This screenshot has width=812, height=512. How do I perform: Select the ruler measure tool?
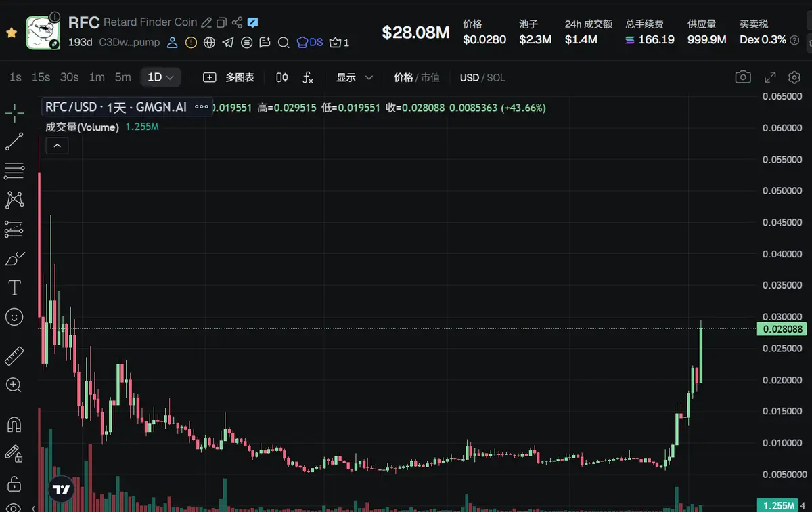coord(14,356)
